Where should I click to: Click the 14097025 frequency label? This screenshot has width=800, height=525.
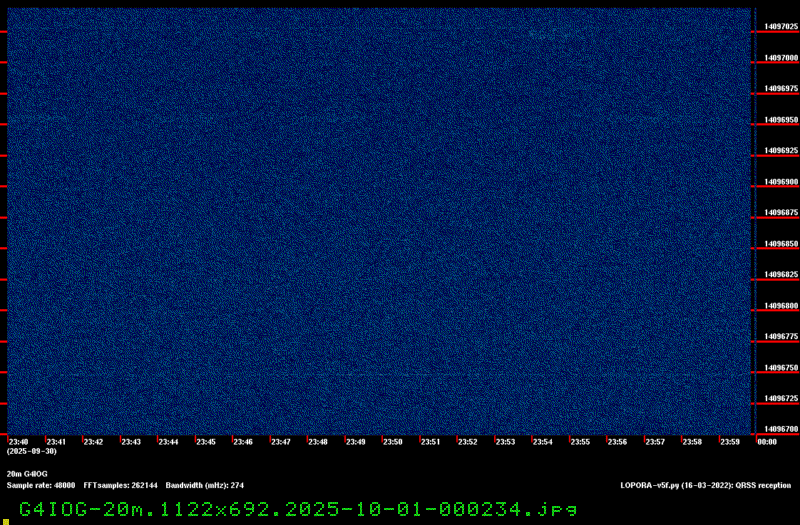[781, 27]
